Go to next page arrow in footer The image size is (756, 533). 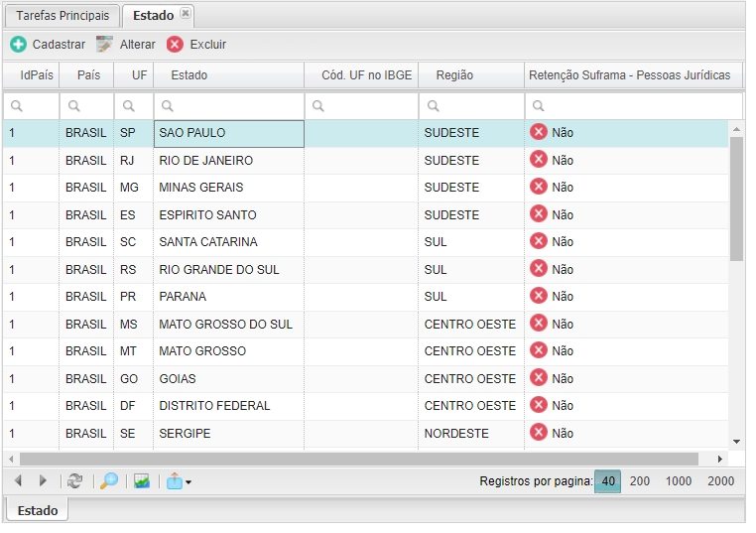pyautogui.click(x=43, y=480)
